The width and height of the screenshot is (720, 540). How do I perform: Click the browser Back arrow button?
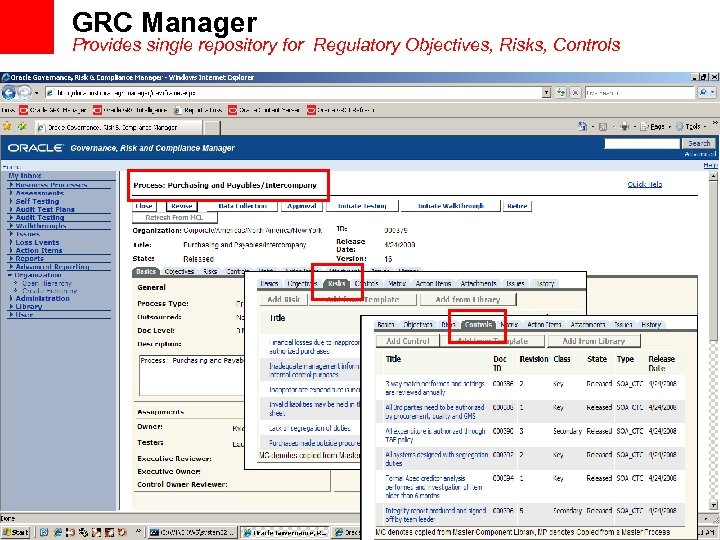[x=9, y=93]
